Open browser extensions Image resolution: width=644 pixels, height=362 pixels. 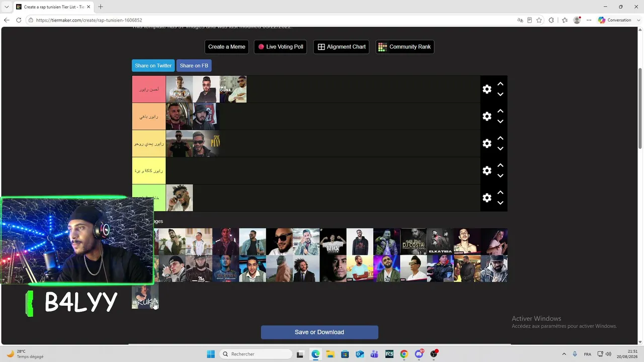coord(551,20)
